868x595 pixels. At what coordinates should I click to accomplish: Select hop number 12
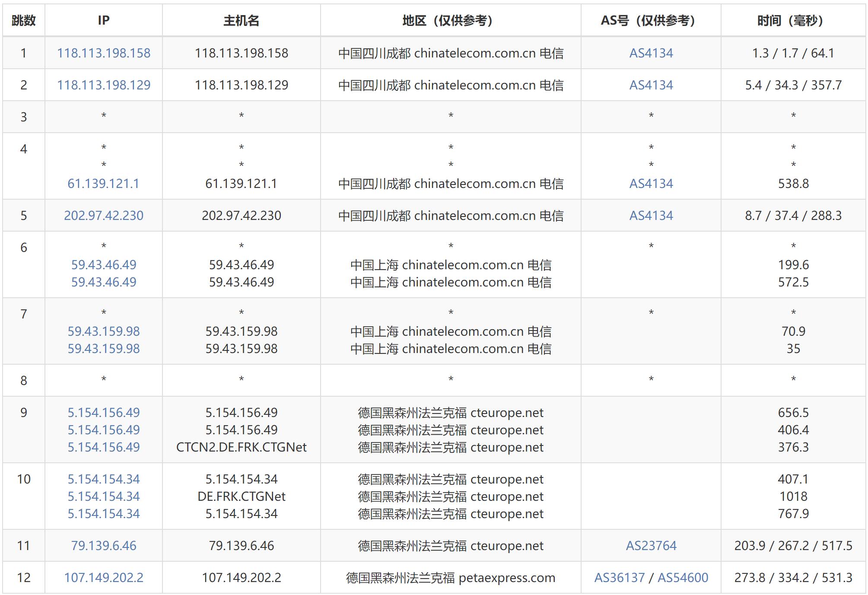[x=24, y=578]
